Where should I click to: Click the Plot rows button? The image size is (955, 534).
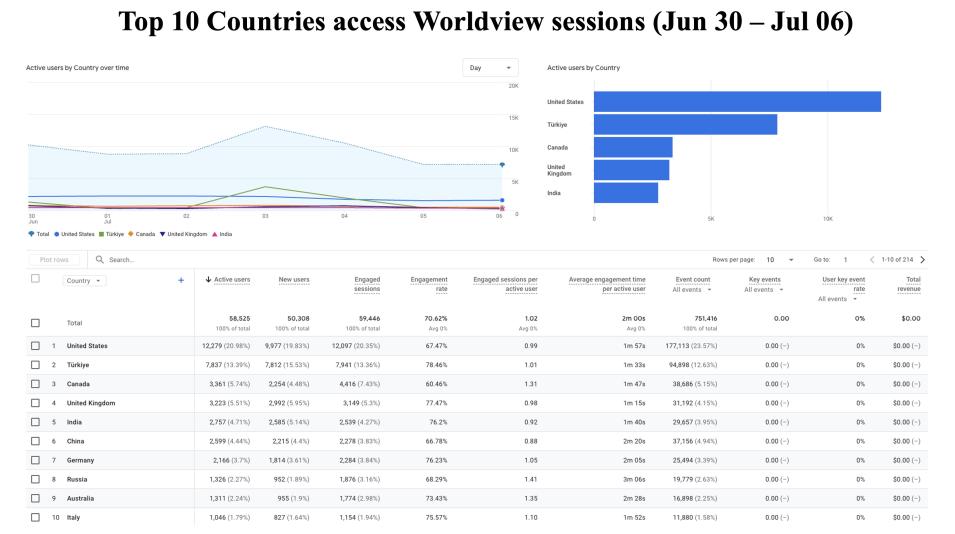coord(54,259)
